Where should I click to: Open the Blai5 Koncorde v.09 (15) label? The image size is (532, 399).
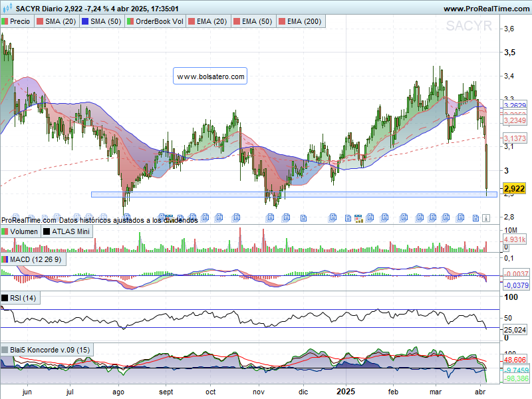(47, 350)
